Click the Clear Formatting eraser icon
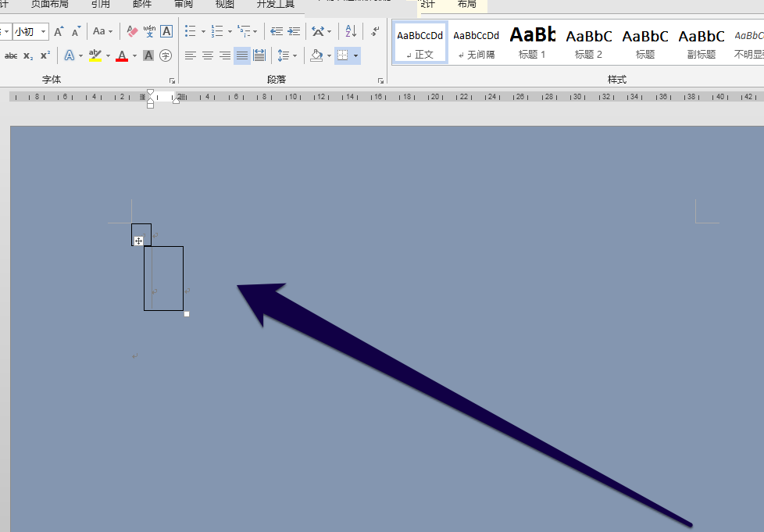764x532 pixels. click(132, 32)
